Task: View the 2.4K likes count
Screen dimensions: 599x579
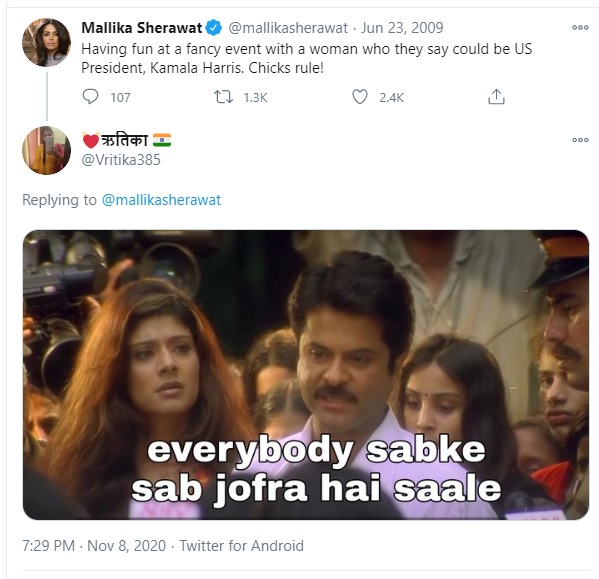Action: 391,98
